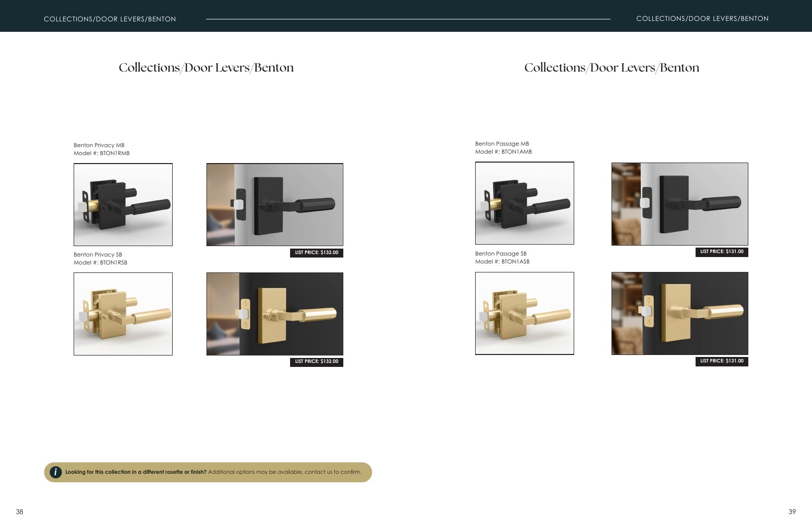Screen dimensions: 812x525
Task: Open the Benton Passage SB installed-on-door image
Action: (680, 313)
